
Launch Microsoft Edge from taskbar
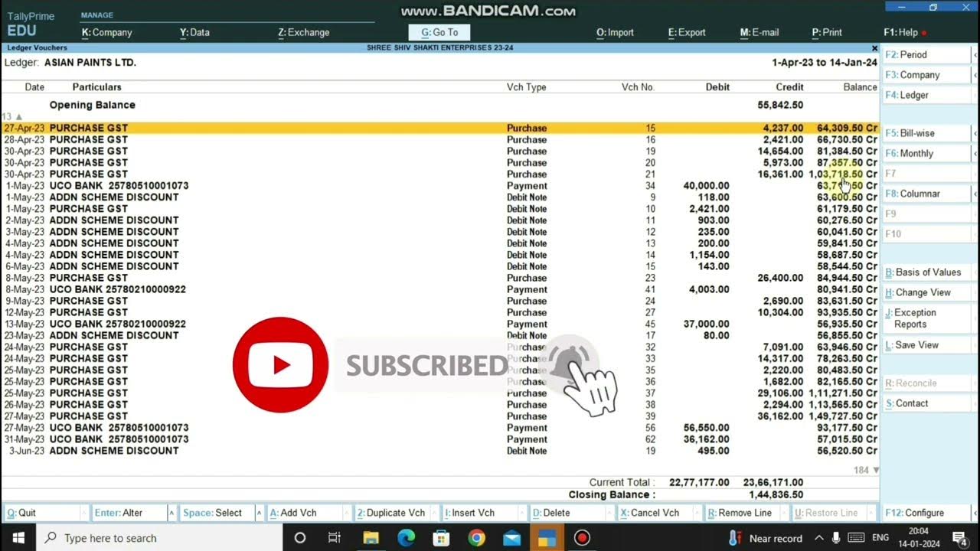pos(406,538)
